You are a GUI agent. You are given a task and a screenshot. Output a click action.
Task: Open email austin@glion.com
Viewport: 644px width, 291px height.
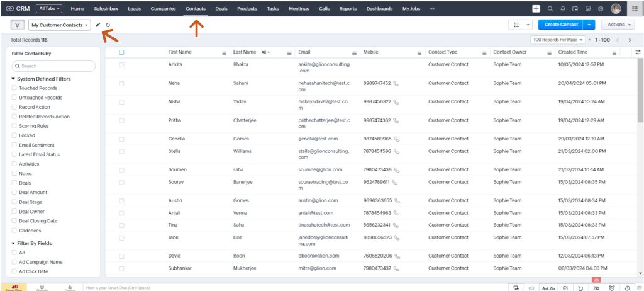pos(318,200)
